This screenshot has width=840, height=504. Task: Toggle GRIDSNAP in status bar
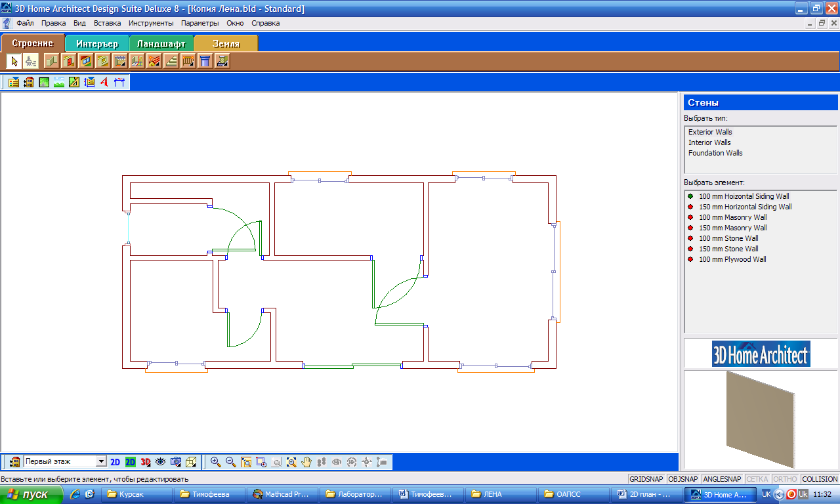(x=646, y=479)
